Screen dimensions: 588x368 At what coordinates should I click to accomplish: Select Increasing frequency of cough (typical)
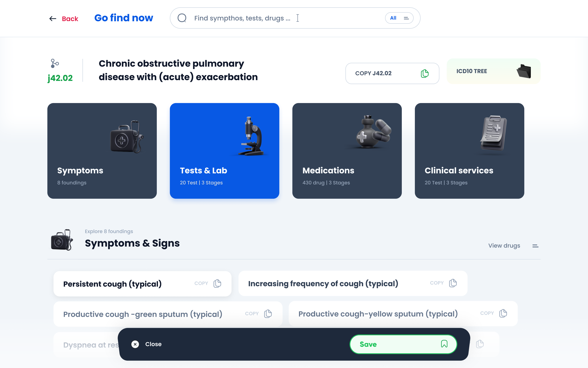coord(353,283)
